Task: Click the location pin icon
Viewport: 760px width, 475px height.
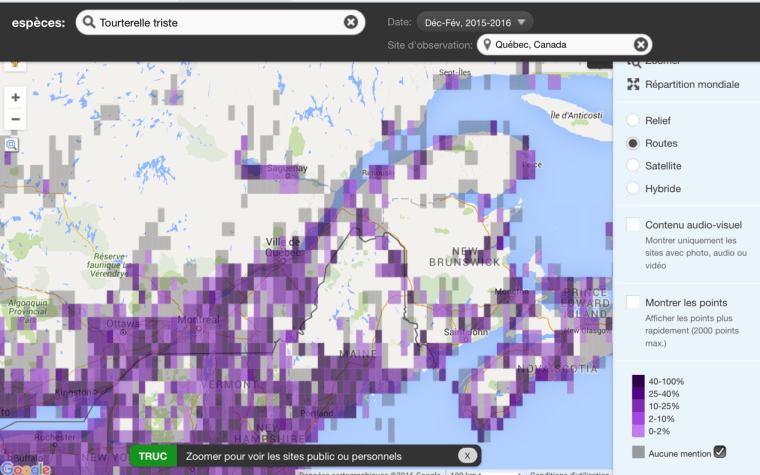Action: (487, 44)
